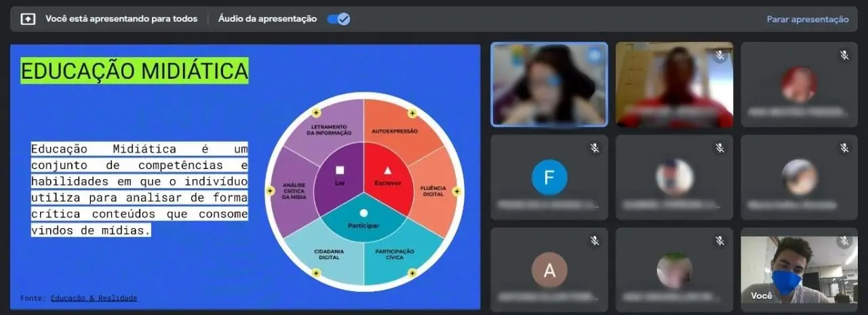
Task: Click the screen presenting icon in top bar
Action: pyautogui.click(x=28, y=19)
